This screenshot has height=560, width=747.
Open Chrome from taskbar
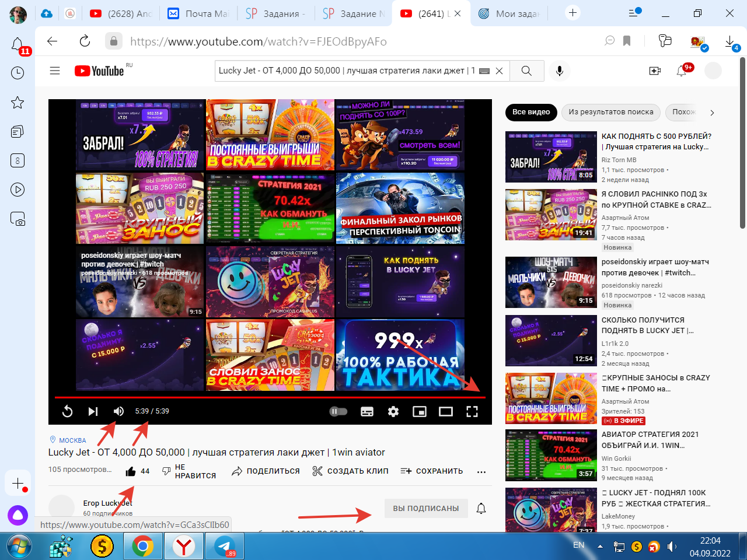click(x=142, y=547)
